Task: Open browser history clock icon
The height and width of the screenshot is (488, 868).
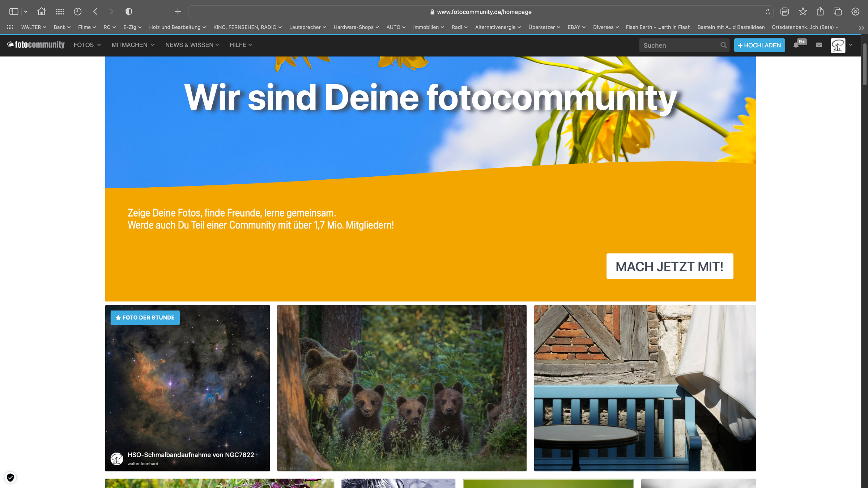Action: coord(77,12)
